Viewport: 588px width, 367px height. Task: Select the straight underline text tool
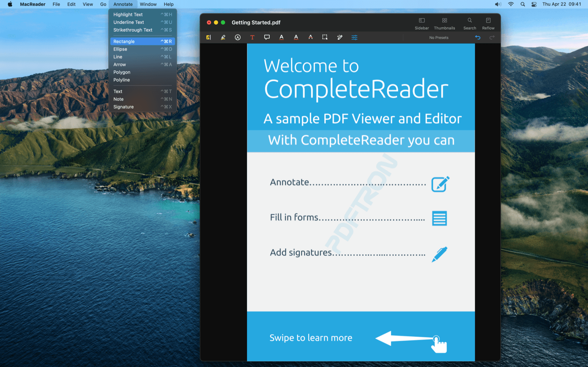(x=281, y=38)
